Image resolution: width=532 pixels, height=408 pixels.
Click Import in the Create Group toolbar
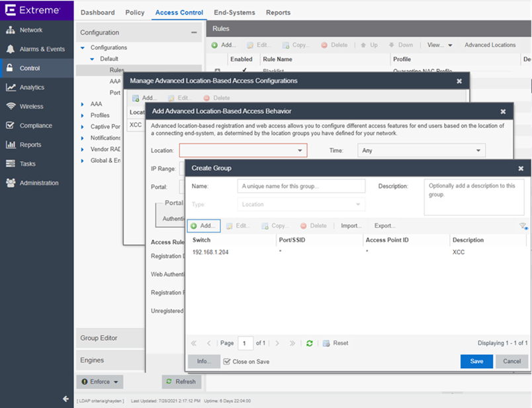351,226
